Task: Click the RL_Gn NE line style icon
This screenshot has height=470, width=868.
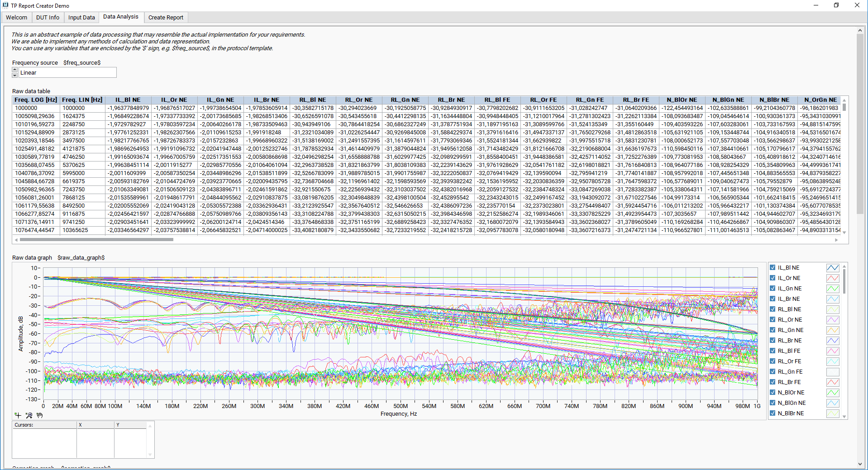Action: pos(833,330)
